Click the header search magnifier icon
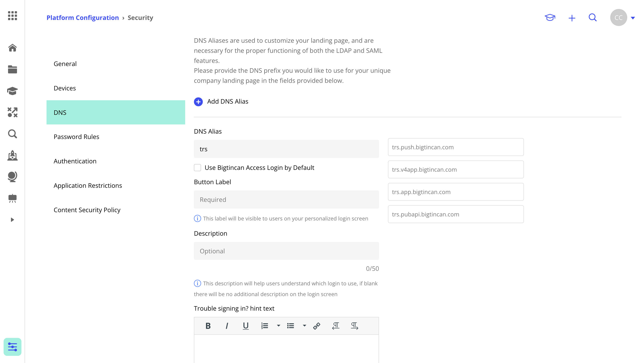Screen dimensions: 644x363 pos(593,17)
